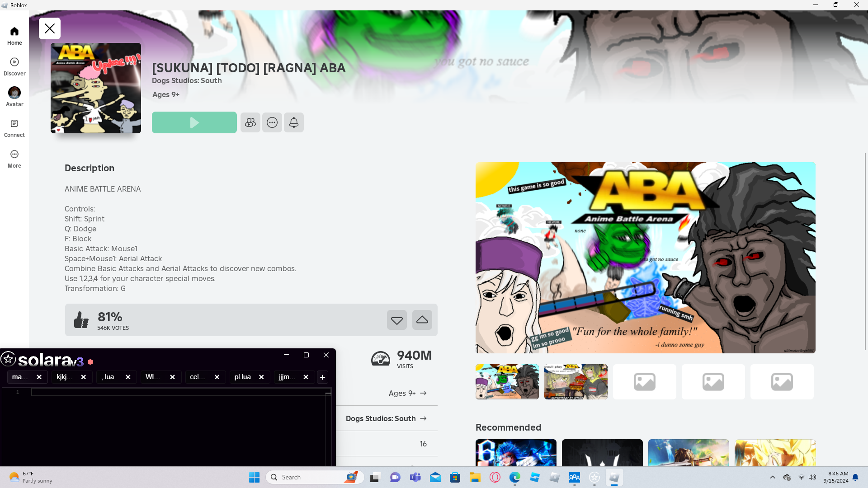The height and width of the screenshot is (488, 868).
Task: Open Dogs Studios: South developer row
Action: click(x=387, y=418)
